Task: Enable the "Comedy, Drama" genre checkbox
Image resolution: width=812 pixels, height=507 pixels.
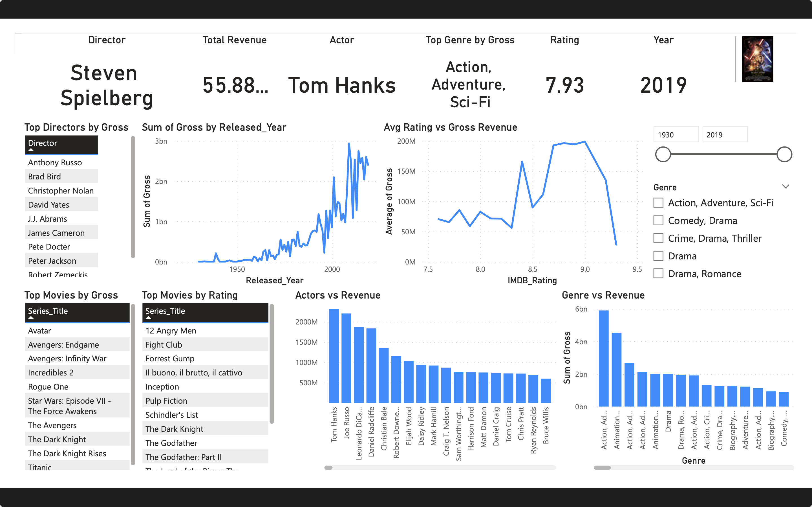Action: coord(658,220)
